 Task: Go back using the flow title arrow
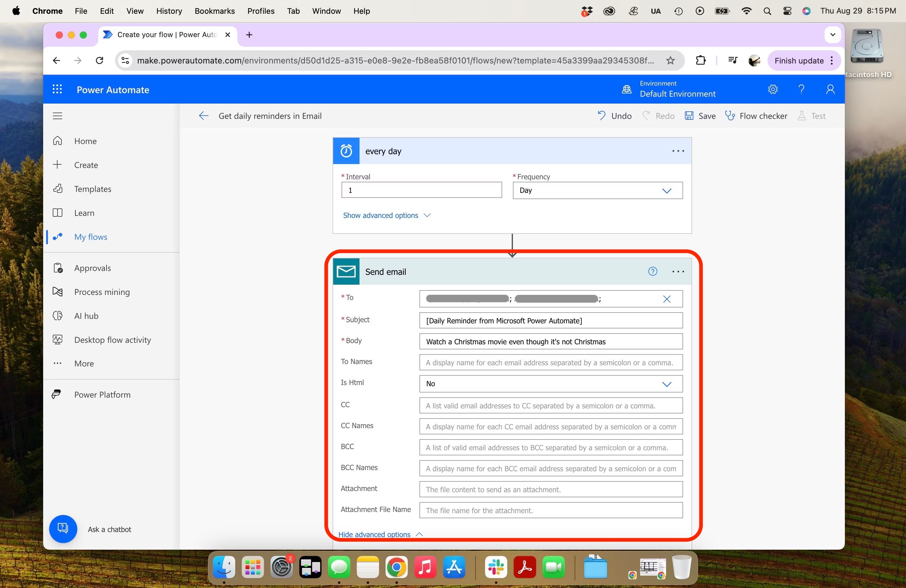point(204,116)
